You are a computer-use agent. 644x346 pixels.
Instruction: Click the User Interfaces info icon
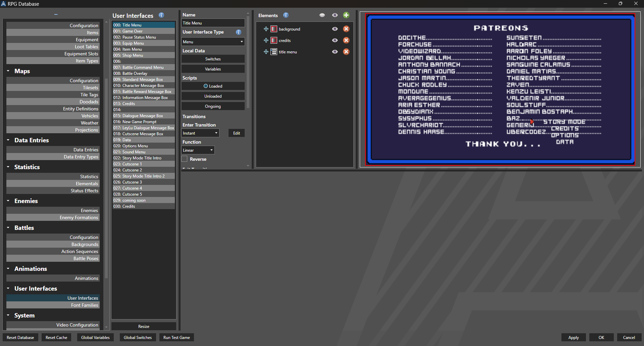click(x=161, y=15)
